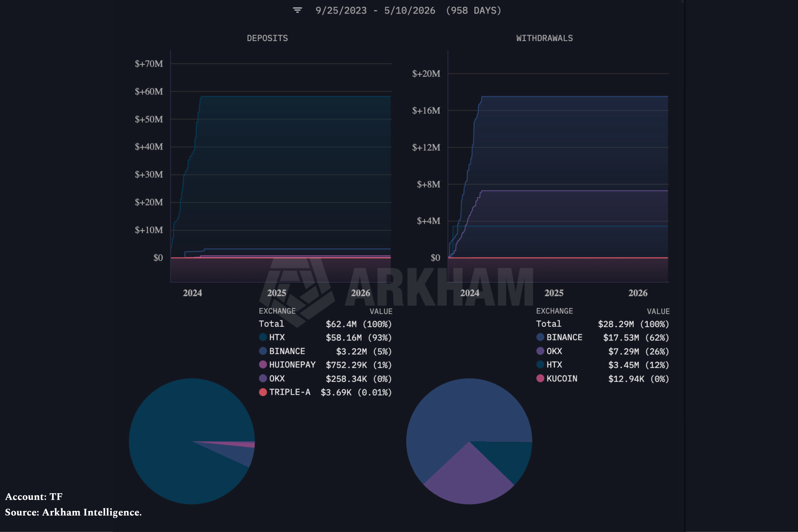Click the BINANCE withdrawals legend dot
Image resolution: width=798 pixels, height=532 pixels.
tap(540, 337)
